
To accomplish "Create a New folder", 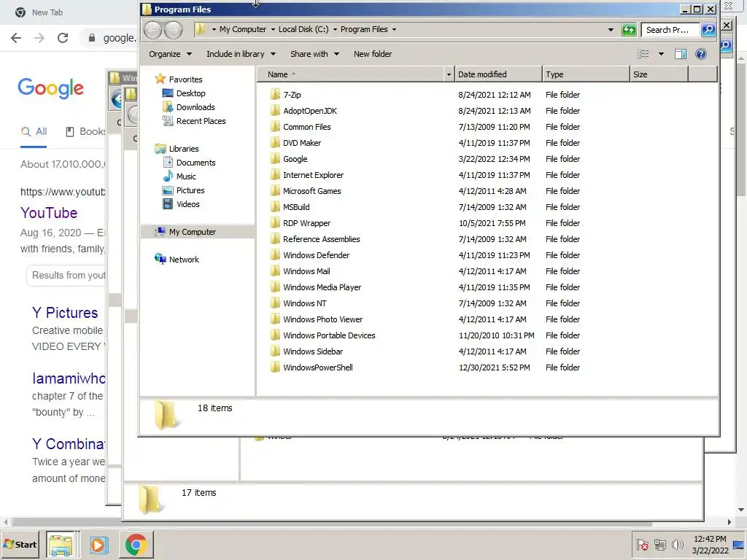I will click(x=373, y=54).
